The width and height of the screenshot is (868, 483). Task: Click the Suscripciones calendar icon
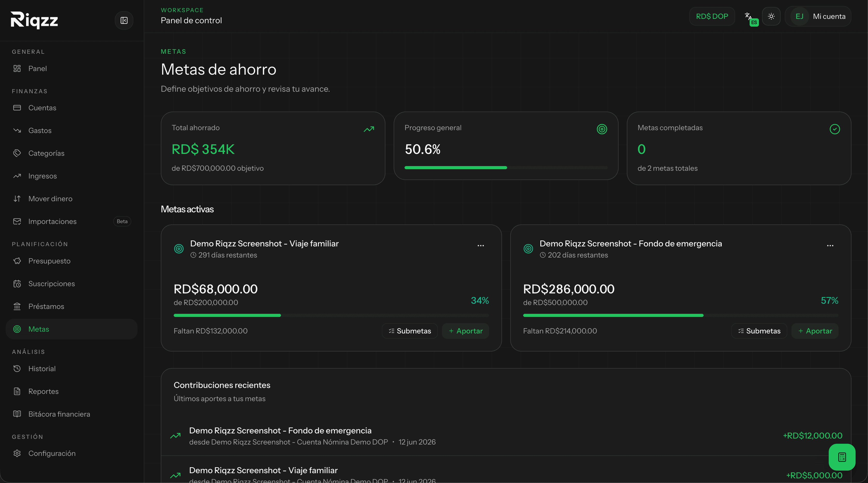point(17,284)
